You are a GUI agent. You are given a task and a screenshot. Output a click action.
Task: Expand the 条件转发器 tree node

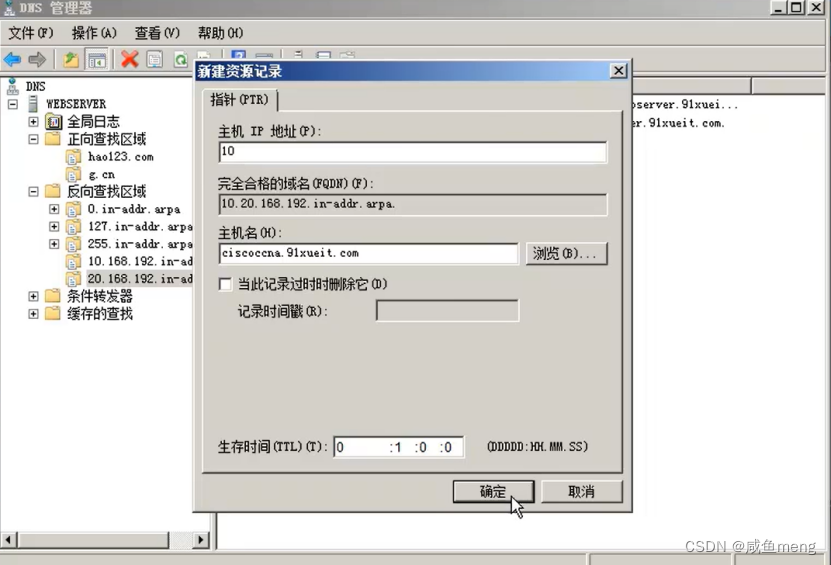[x=33, y=296]
